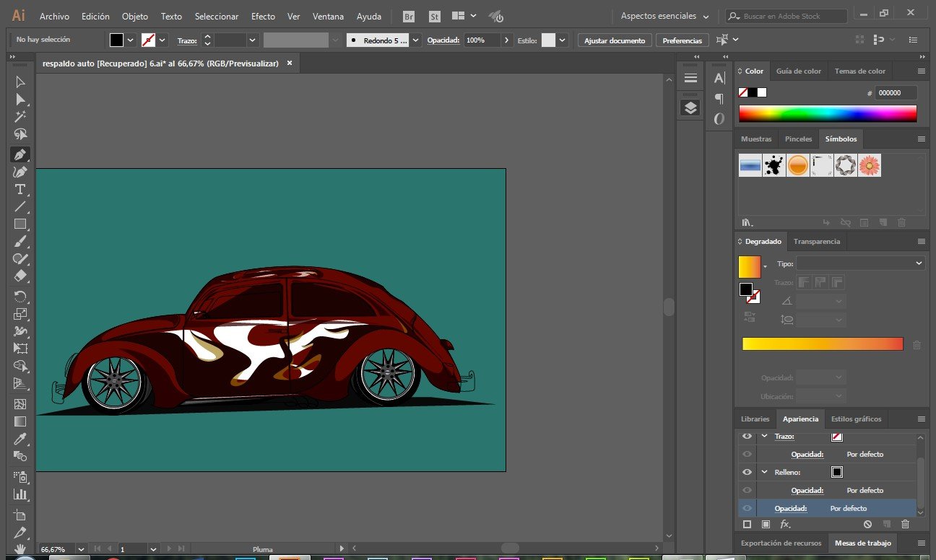Clear appearance in Apariencia panel
936x560 pixels.
[x=867, y=524]
